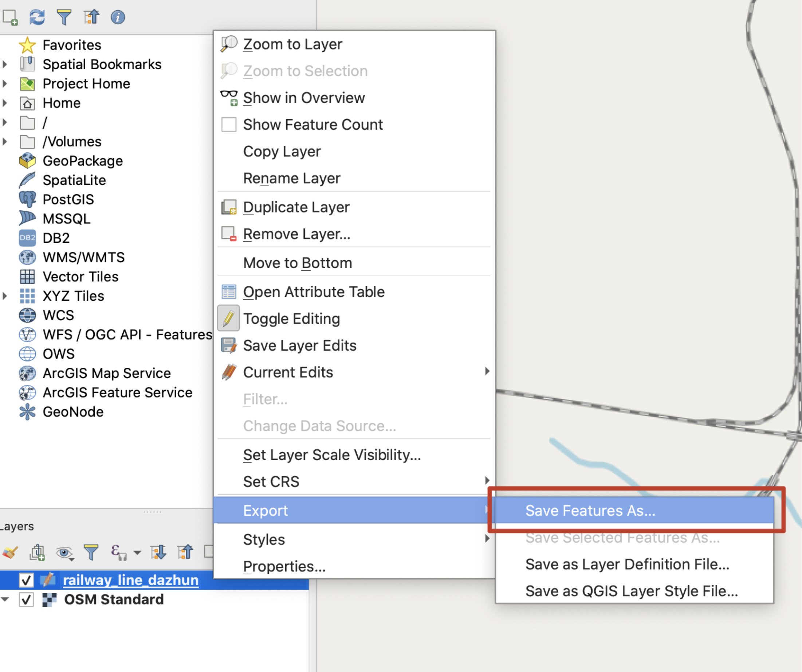Refresh the Browser panel
The width and height of the screenshot is (802, 672).
click(37, 17)
